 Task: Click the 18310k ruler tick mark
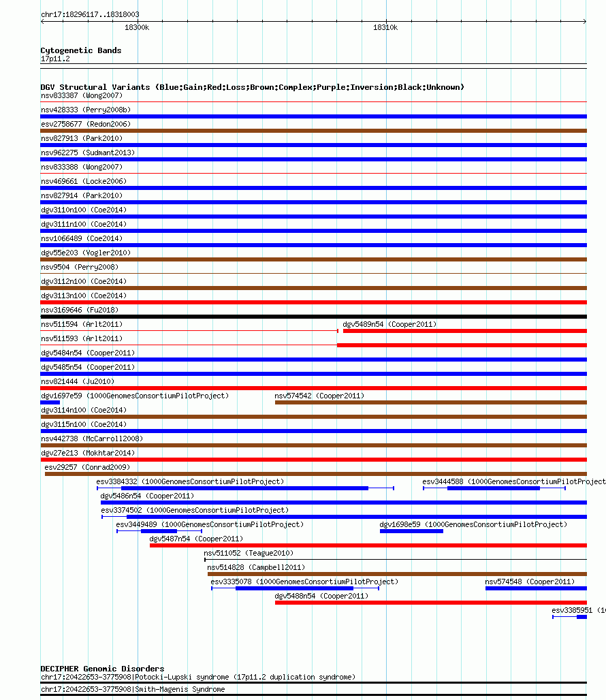pyautogui.click(x=387, y=21)
